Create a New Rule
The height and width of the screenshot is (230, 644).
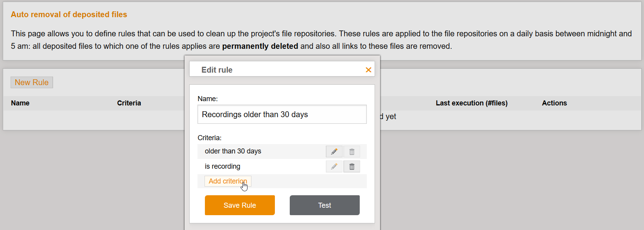[32, 82]
